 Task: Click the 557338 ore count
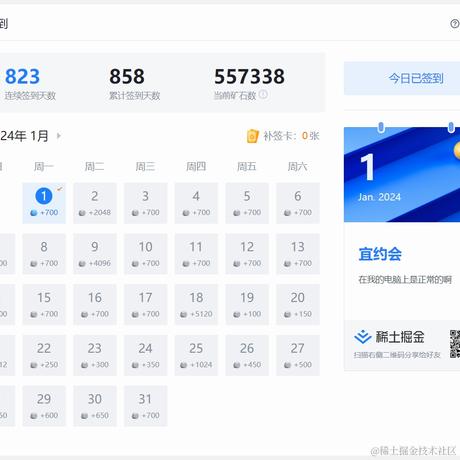tap(249, 76)
